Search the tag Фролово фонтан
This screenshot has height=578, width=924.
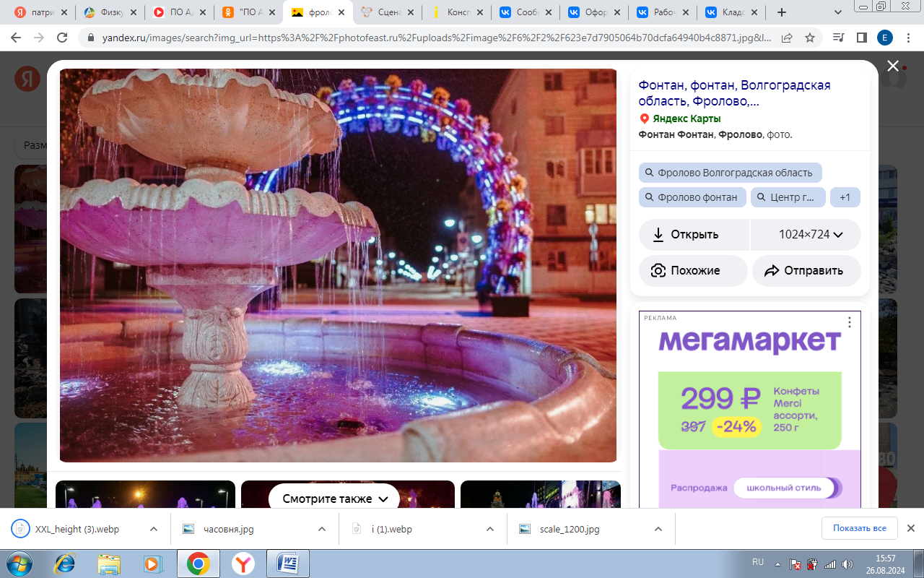pyautogui.click(x=692, y=197)
